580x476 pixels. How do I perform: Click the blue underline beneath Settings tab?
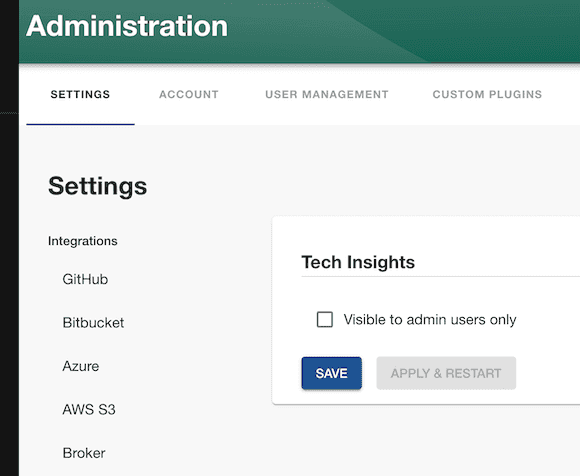[x=80, y=124]
